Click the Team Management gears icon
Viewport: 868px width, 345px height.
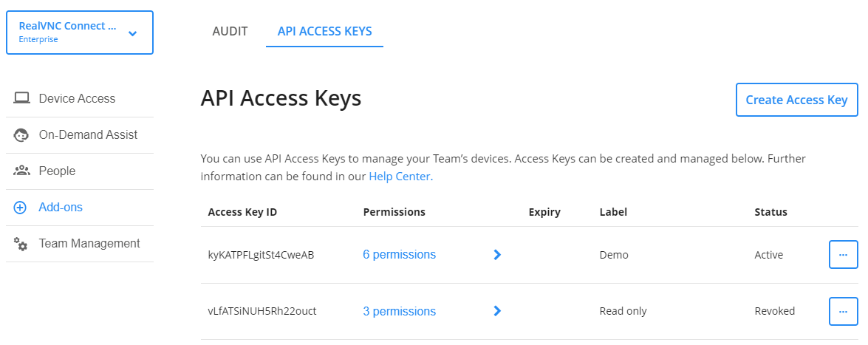point(21,244)
